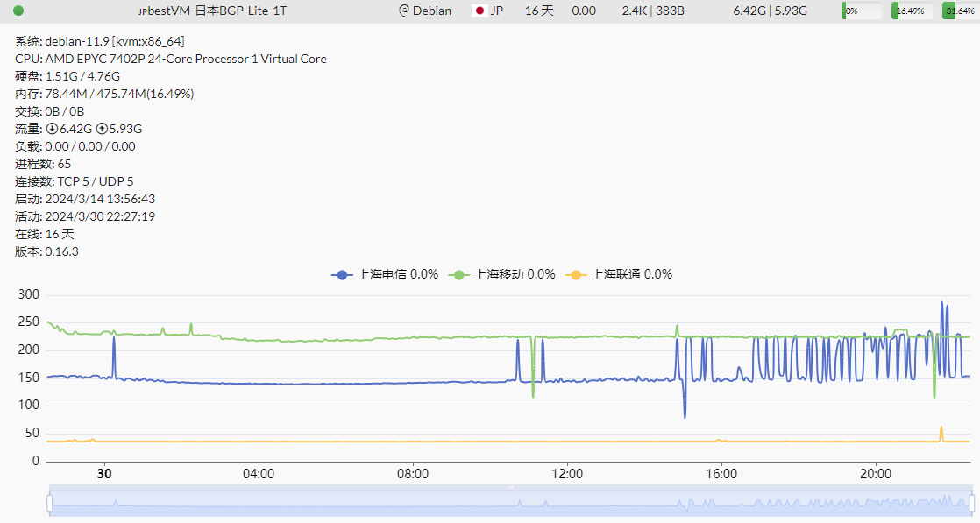
Task: Click the yellow 上海联通 legend marker
Action: coord(576,274)
